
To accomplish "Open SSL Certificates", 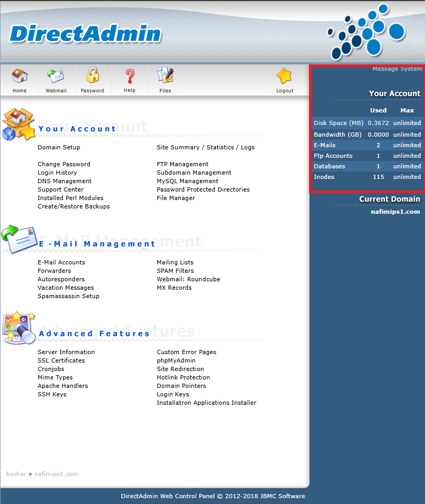I will tap(61, 360).
